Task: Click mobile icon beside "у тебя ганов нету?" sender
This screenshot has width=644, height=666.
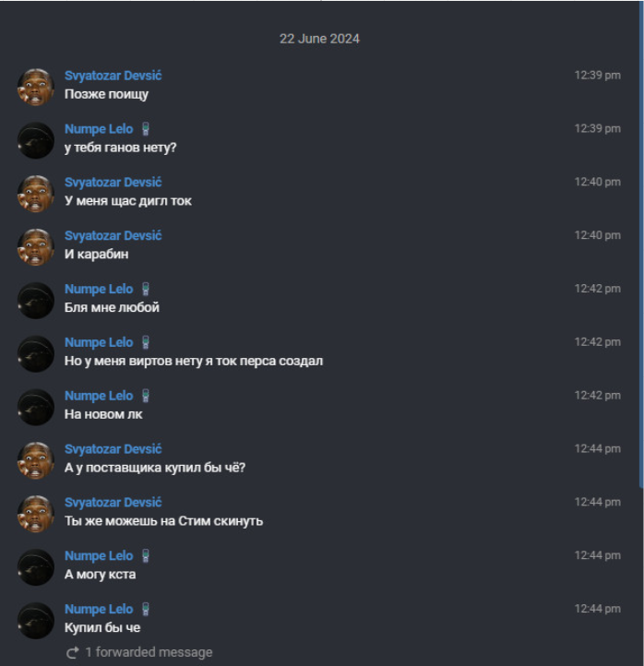Action: tap(146, 129)
